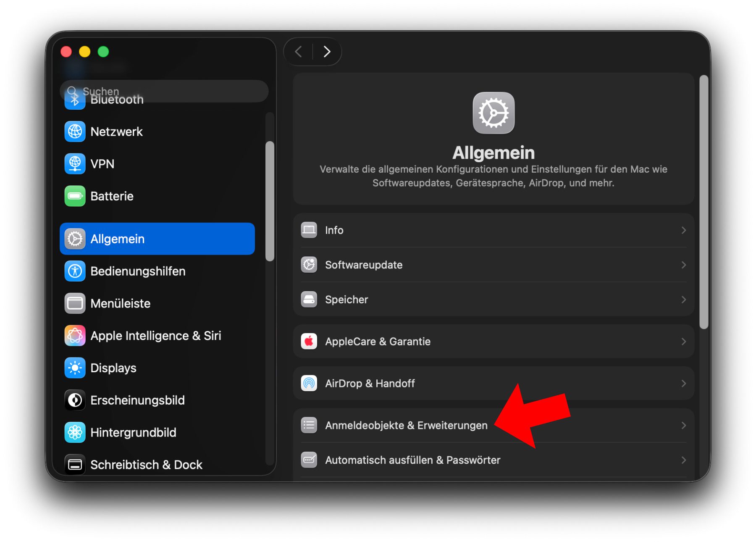Open Automatisch ausfüllen & Passwörter
This screenshot has width=756, height=542.
pyautogui.click(x=412, y=460)
